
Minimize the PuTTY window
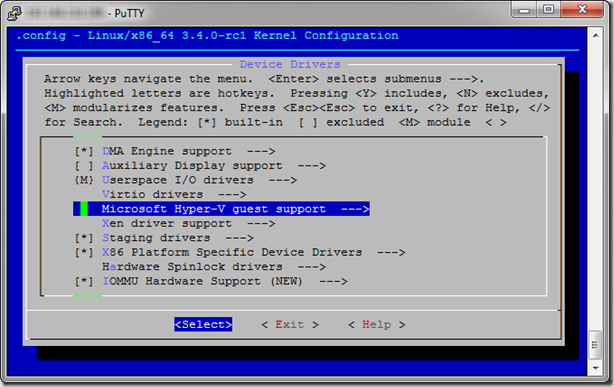pyautogui.click(x=524, y=10)
